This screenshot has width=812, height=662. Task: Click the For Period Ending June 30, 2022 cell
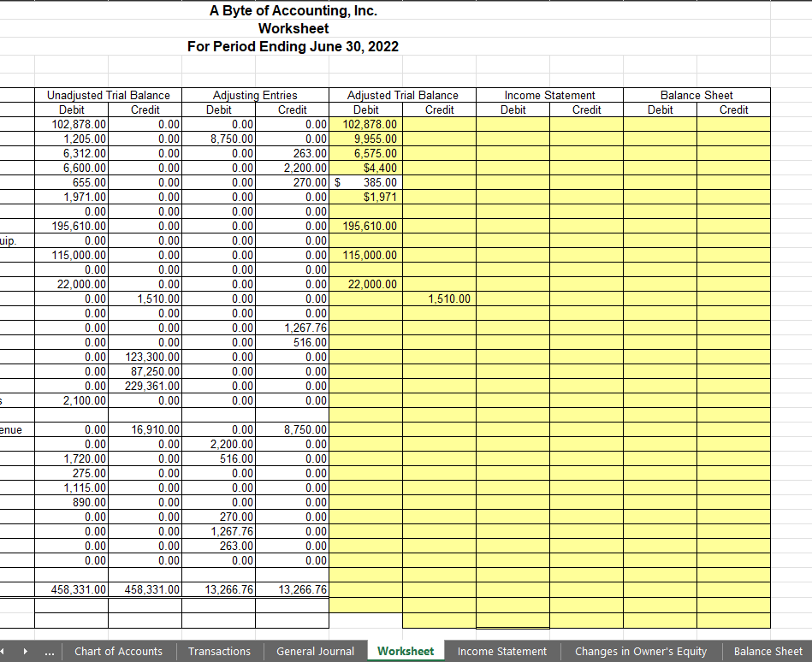293,46
